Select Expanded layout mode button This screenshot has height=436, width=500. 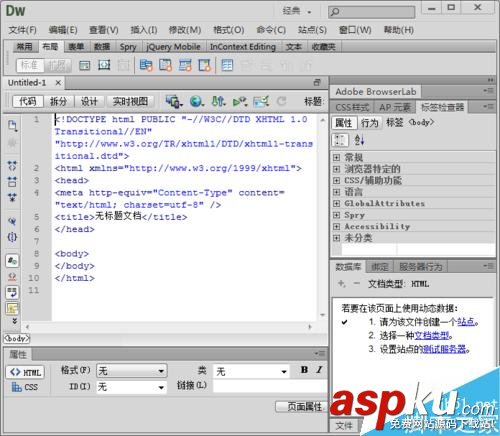[58, 65]
